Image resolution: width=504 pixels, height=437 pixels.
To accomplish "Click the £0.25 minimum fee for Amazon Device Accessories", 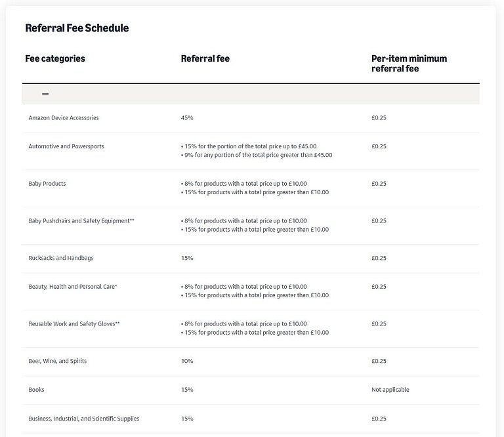I will 379,118.
